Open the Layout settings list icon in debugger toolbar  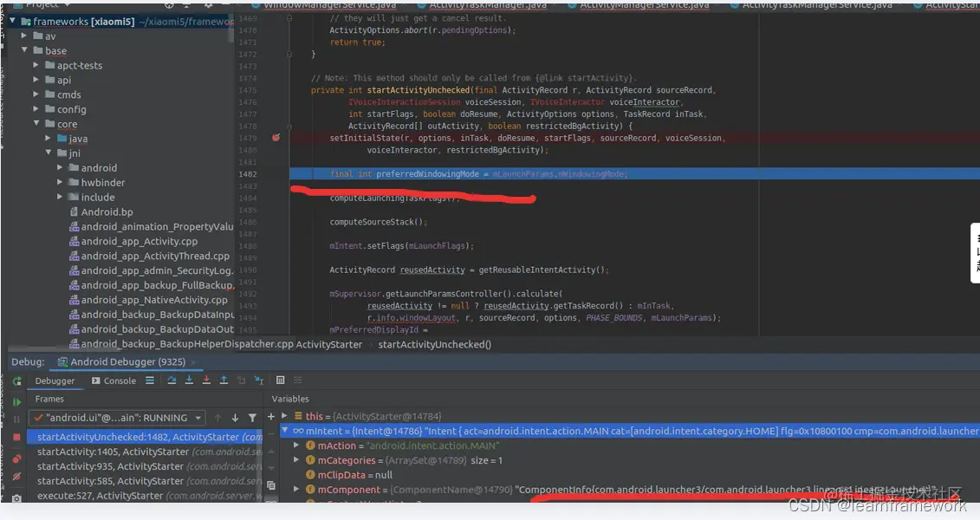coord(150,380)
